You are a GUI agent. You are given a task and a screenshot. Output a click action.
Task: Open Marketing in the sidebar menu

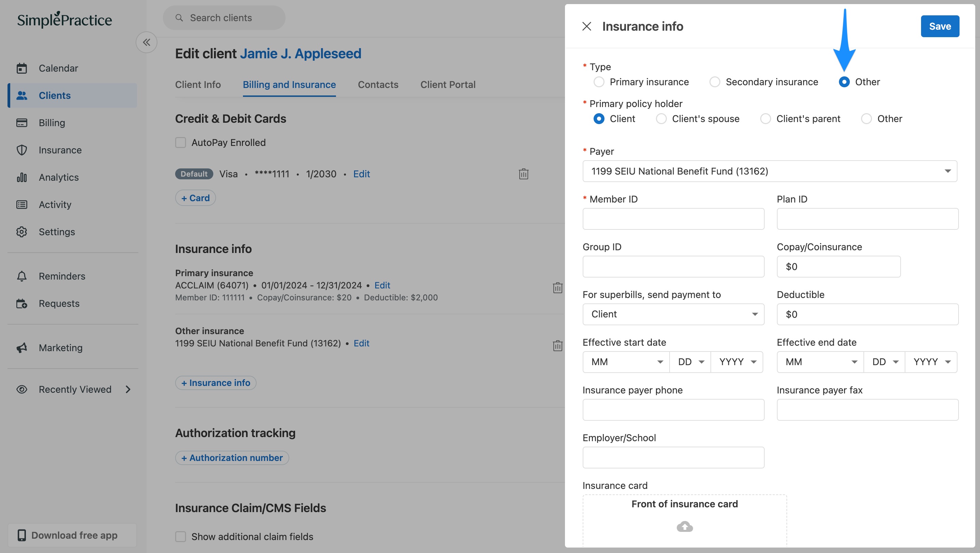(61, 347)
